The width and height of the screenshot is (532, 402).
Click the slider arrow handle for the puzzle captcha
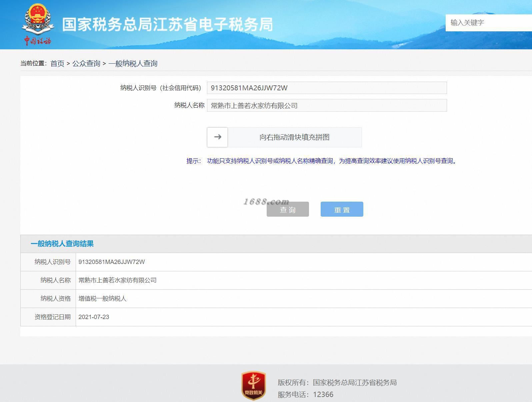click(217, 137)
